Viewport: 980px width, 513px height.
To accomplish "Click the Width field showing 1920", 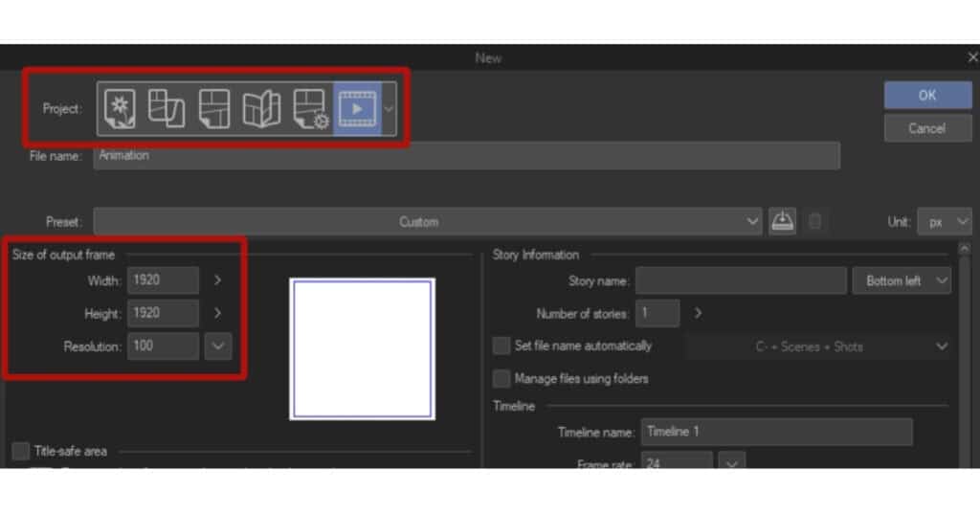I will pyautogui.click(x=163, y=280).
